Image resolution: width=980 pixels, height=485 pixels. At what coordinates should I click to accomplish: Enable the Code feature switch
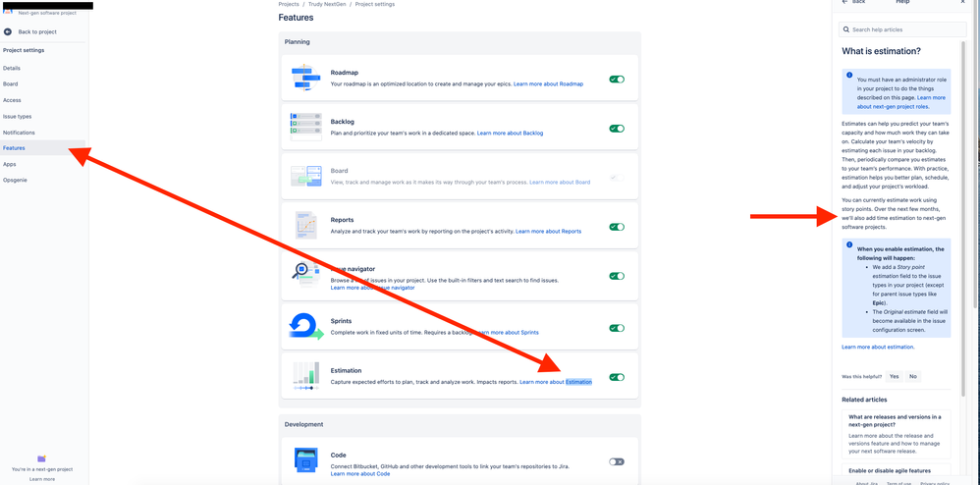617,461
